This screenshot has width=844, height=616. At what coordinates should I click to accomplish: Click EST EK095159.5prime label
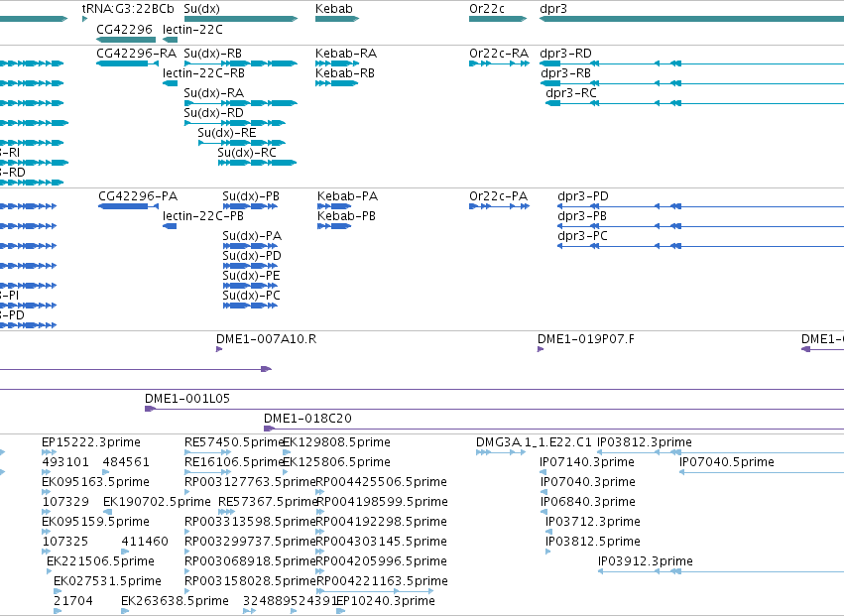coord(96,523)
